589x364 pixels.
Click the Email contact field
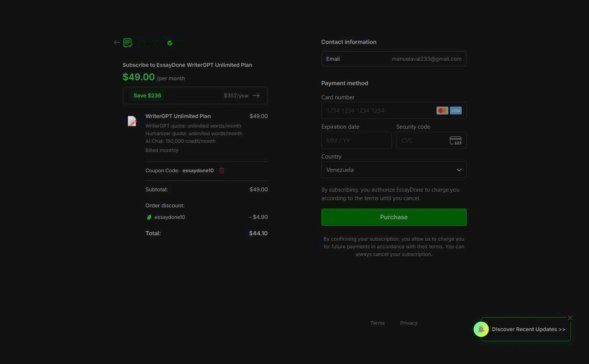pos(394,59)
